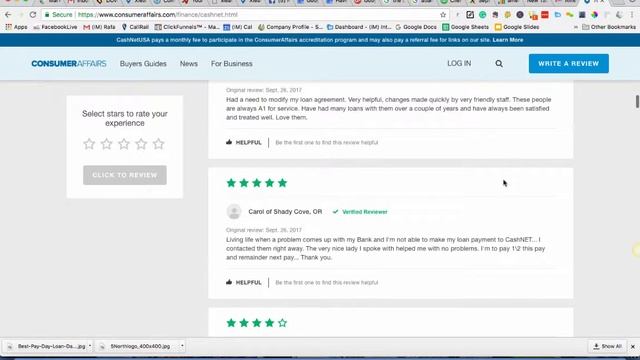This screenshot has height=360, width=640.
Task: Open the Chrome three-dot menu
Action: point(632,15)
